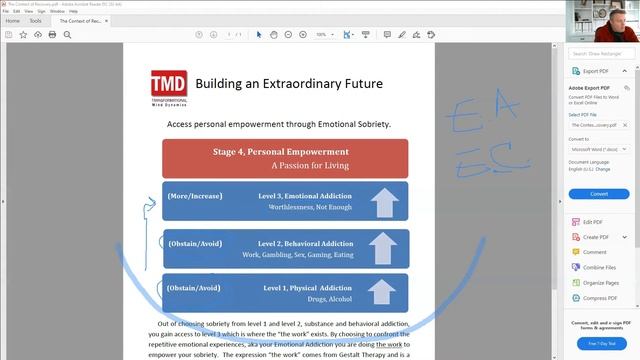Open the View menu

(29, 11)
